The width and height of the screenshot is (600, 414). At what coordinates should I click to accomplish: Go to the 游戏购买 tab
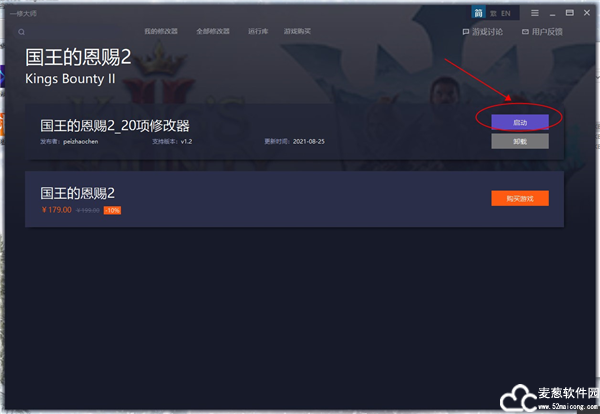[x=297, y=31]
